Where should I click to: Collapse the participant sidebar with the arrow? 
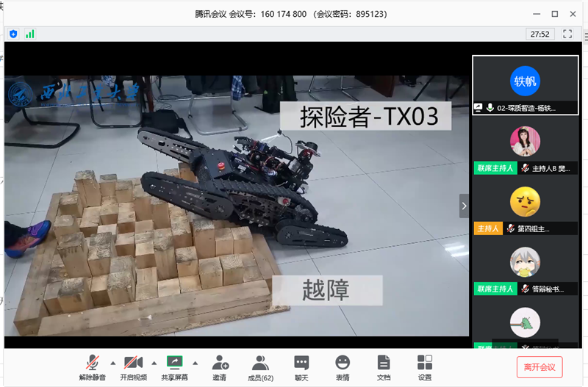[x=464, y=206]
